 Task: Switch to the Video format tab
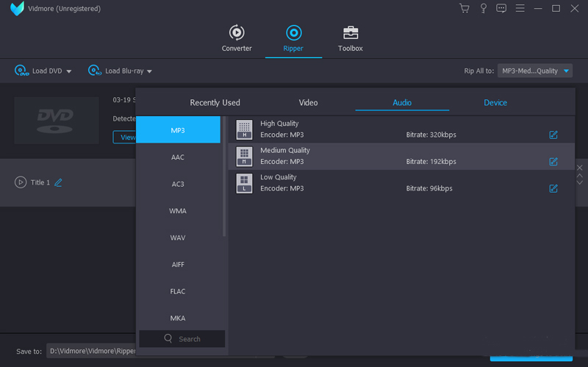309,103
